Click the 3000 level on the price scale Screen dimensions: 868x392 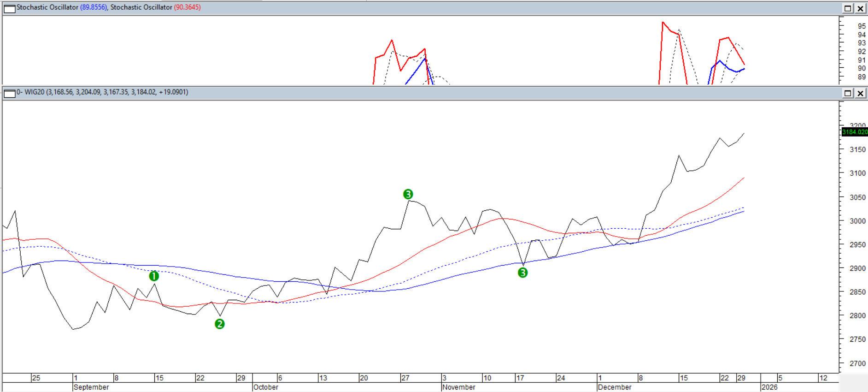tap(857, 221)
